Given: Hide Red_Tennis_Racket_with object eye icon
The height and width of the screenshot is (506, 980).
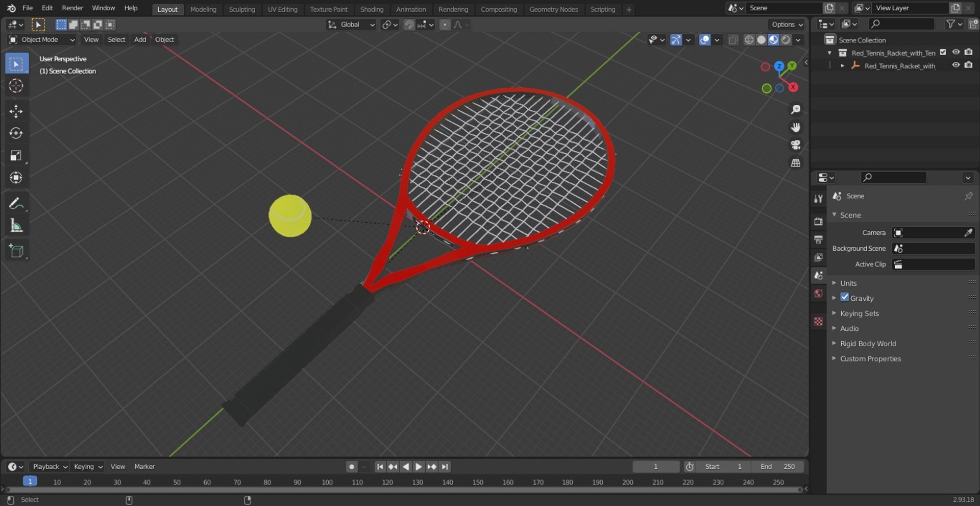Looking at the screenshot, I should [956, 65].
